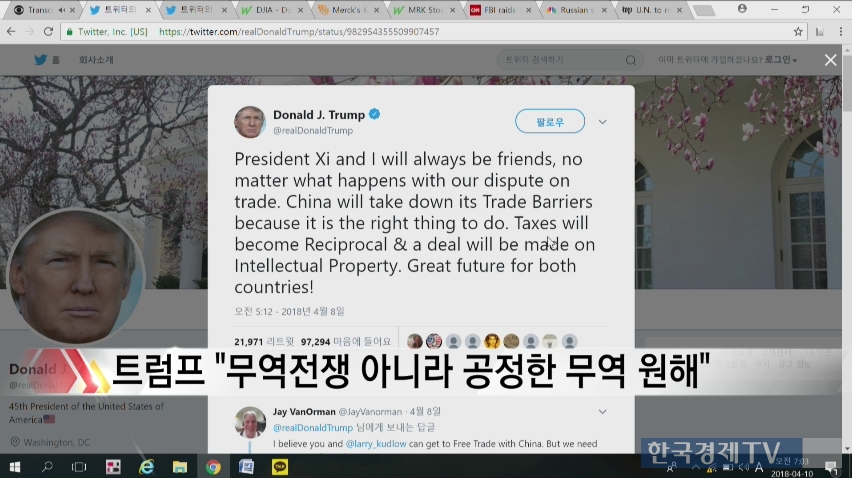The width and height of the screenshot is (852, 478).
Task: Open the @larry_kudlow mention link
Action: tap(375, 444)
